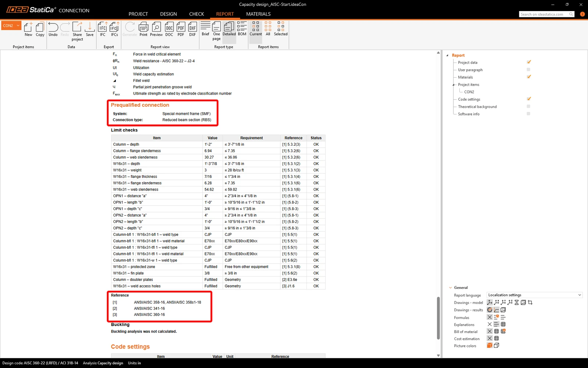Open Report language dropdown

[x=535, y=295]
